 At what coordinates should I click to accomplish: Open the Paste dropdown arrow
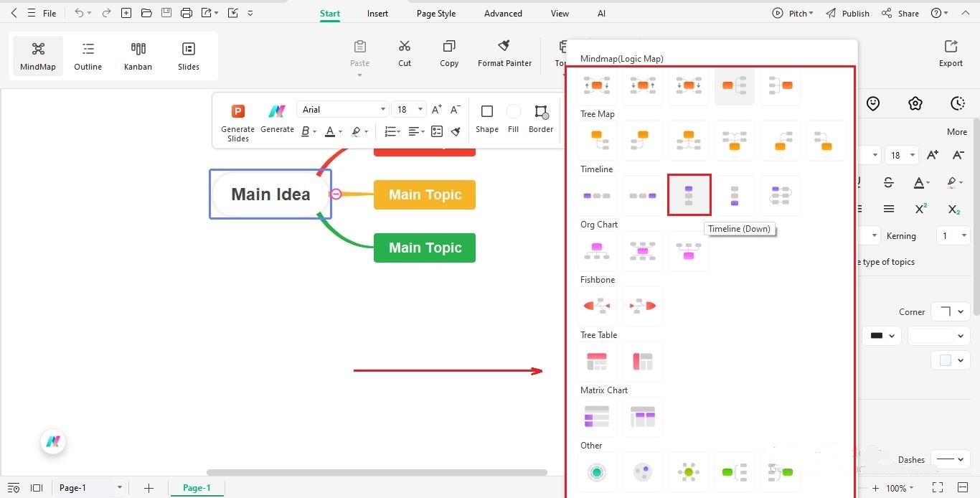click(359, 75)
